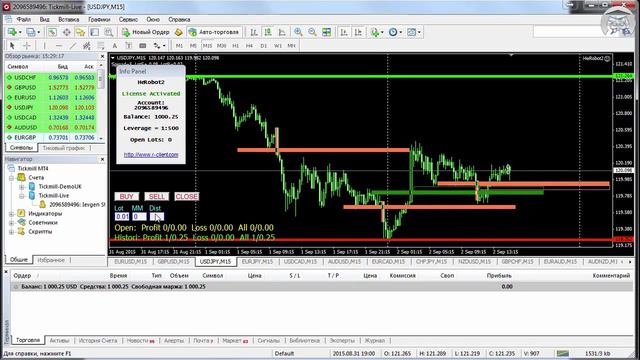
Task: Collapse the Tickmill-Live node
Action: point(22,196)
